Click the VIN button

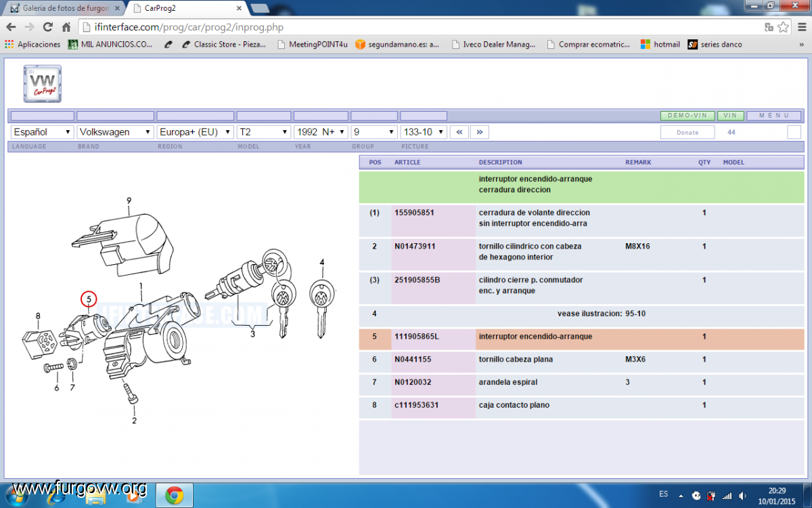pyautogui.click(x=731, y=116)
